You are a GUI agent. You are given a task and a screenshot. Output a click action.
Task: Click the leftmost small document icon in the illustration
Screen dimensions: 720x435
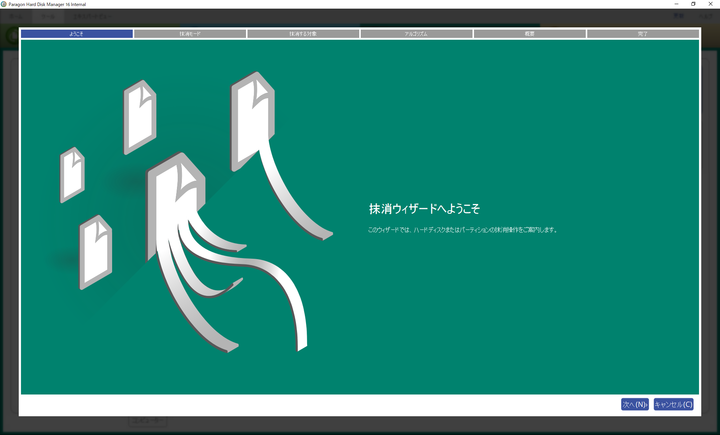tap(72, 173)
